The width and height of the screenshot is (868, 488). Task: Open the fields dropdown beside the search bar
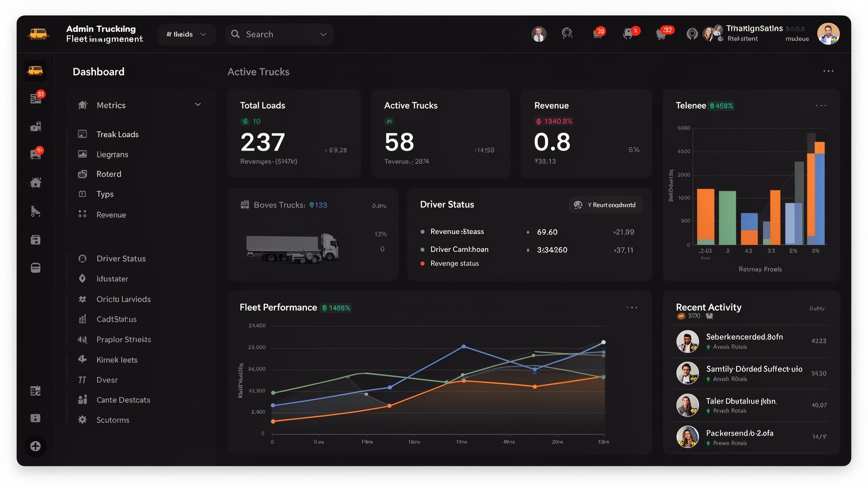point(186,34)
